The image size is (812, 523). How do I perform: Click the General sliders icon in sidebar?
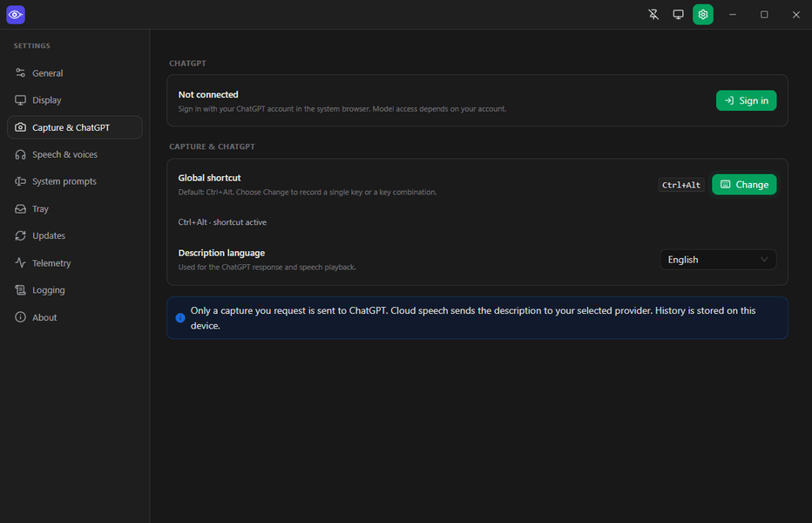[20, 73]
